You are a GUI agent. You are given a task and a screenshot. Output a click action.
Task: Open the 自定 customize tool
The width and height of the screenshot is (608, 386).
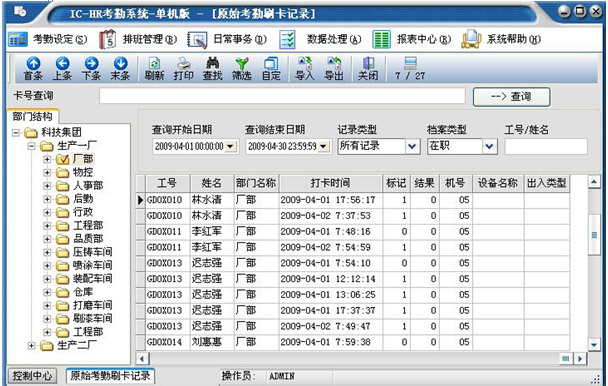pyautogui.click(x=271, y=69)
